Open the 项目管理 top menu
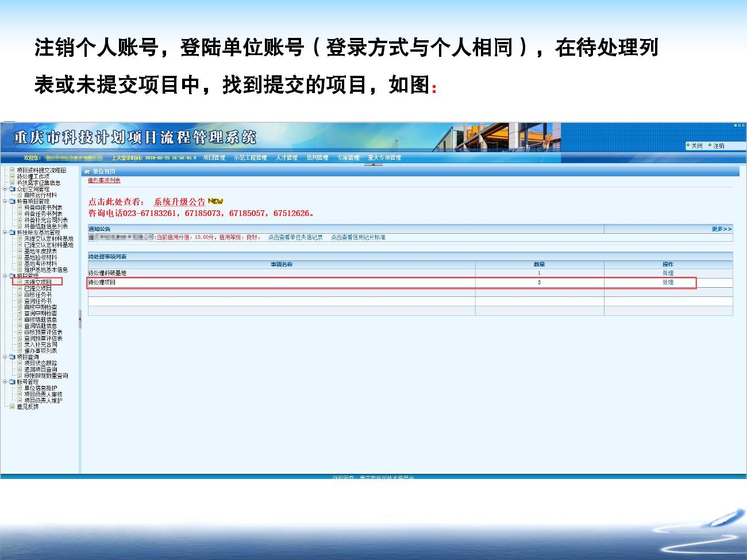This screenshot has width=747, height=560. pyautogui.click(x=214, y=157)
